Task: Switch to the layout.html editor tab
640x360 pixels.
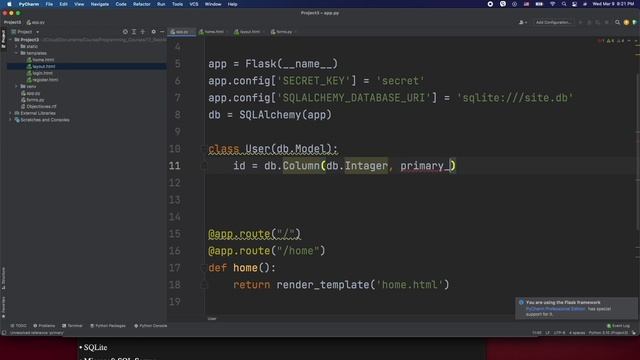Action: point(249,32)
